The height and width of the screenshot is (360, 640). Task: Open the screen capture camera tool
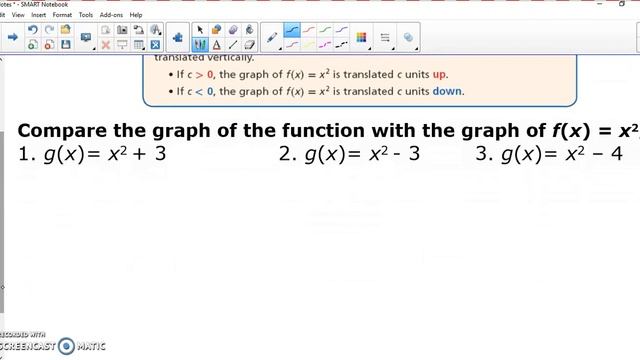click(122, 30)
